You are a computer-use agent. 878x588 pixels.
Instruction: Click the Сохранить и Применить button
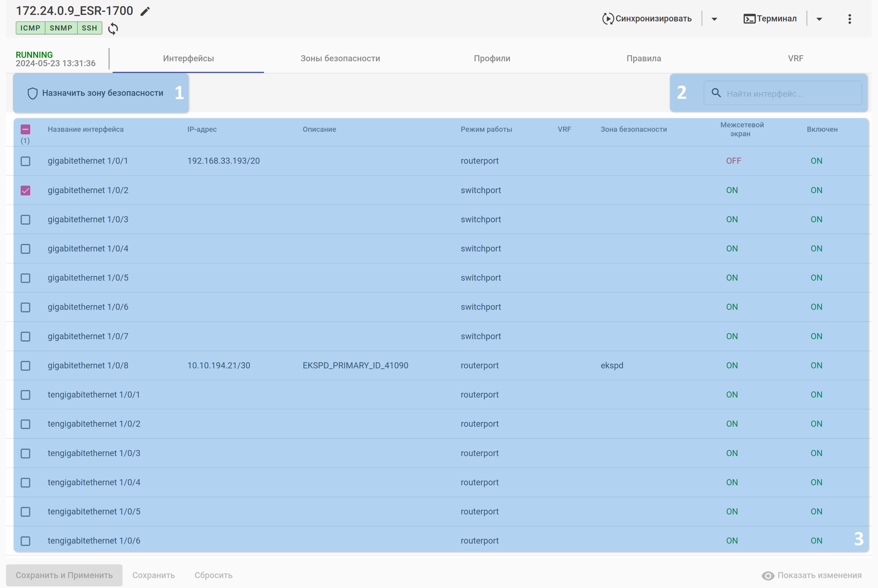tap(64, 575)
